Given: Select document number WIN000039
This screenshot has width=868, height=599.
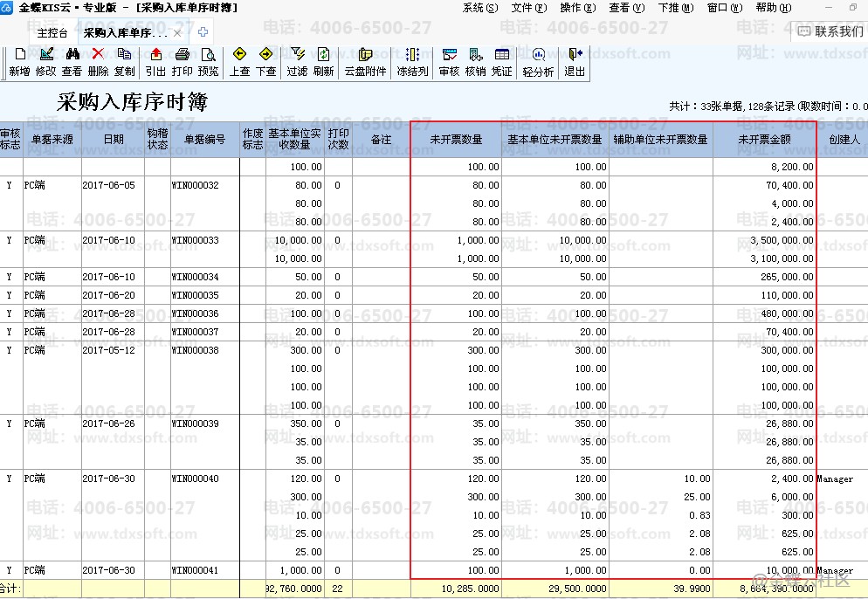Looking at the screenshot, I should (x=195, y=423).
